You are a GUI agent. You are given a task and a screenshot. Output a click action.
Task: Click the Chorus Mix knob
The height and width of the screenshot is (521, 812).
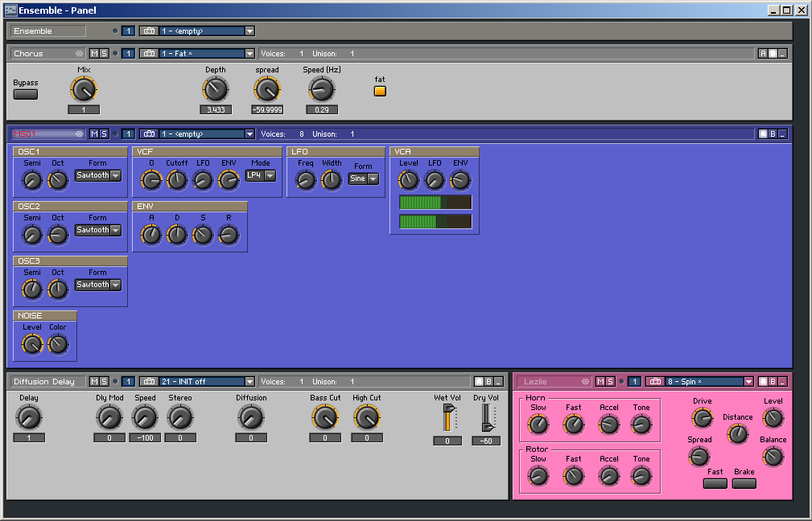[84, 89]
